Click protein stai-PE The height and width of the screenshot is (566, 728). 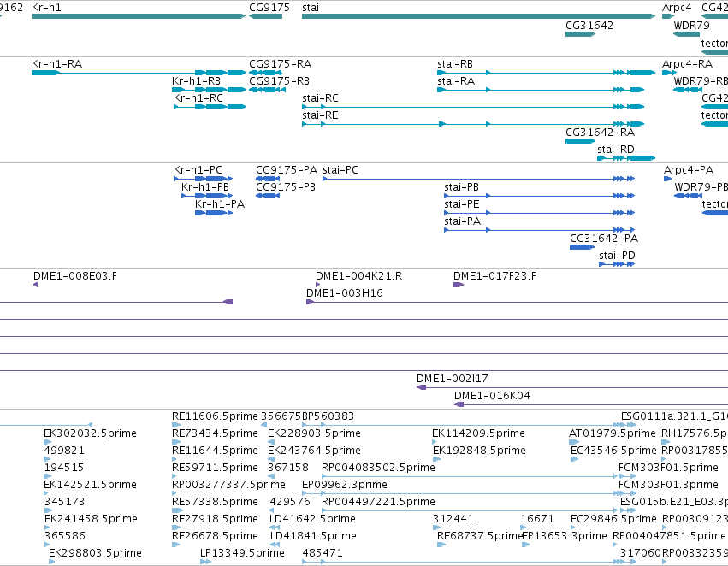tap(540, 213)
